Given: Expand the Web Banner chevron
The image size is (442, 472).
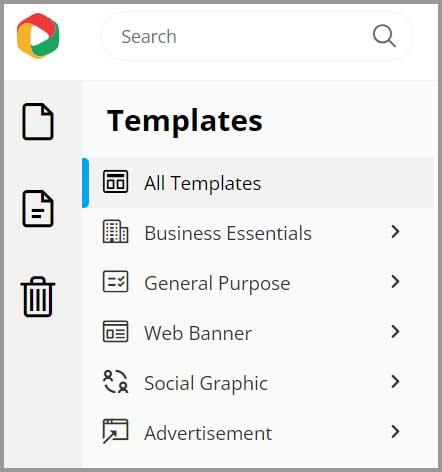Looking at the screenshot, I should [395, 331].
